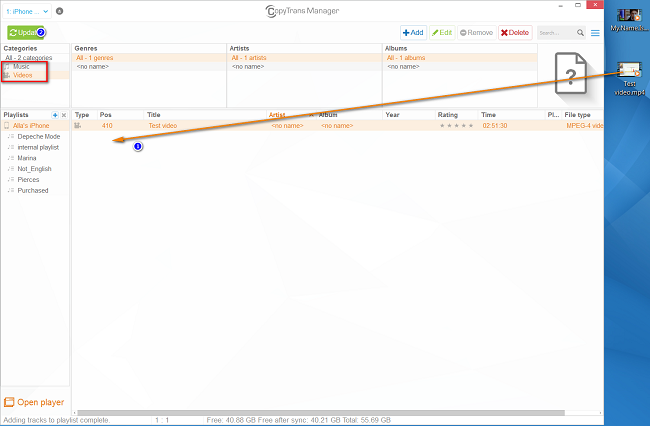
Task: Set star rating for Test video
Action: point(456,126)
